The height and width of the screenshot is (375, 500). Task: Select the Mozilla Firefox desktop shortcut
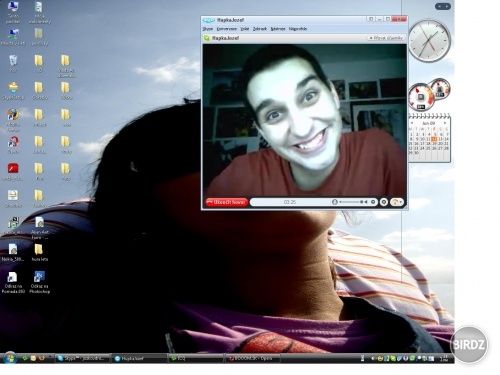[x=13, y=120]
